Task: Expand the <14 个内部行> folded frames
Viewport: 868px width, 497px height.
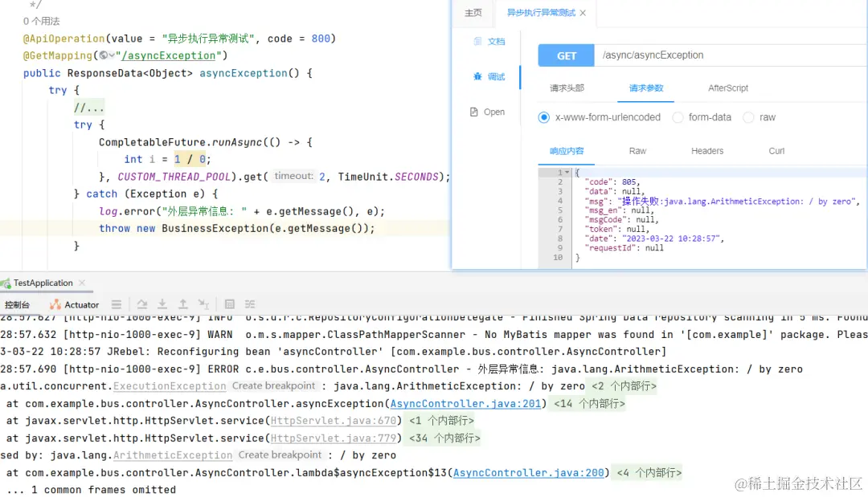Action: [x=589, y=404]
